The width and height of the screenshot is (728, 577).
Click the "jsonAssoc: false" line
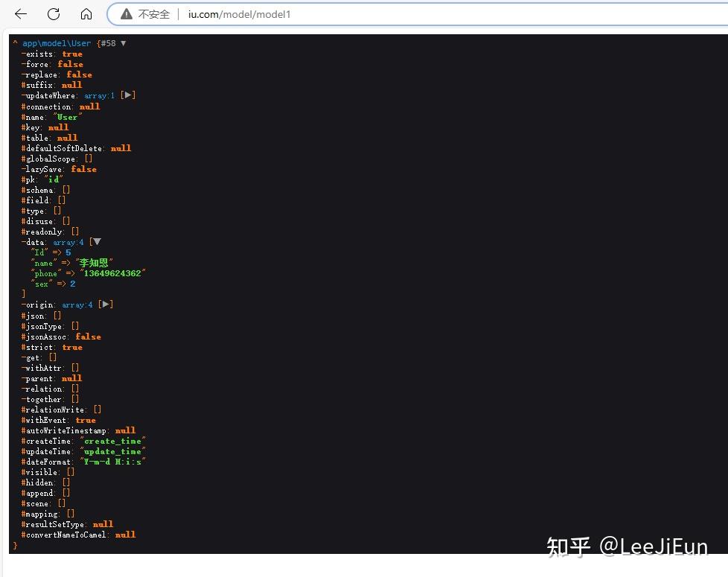[61, 337]
